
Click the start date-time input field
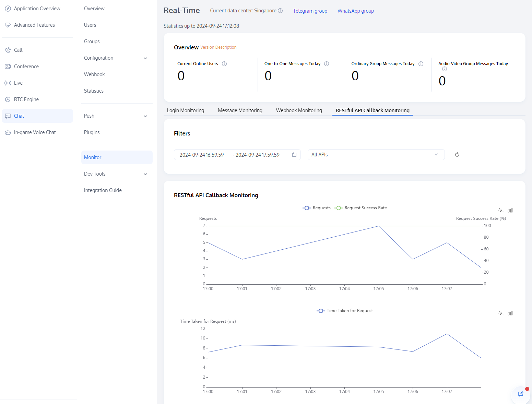202,155
